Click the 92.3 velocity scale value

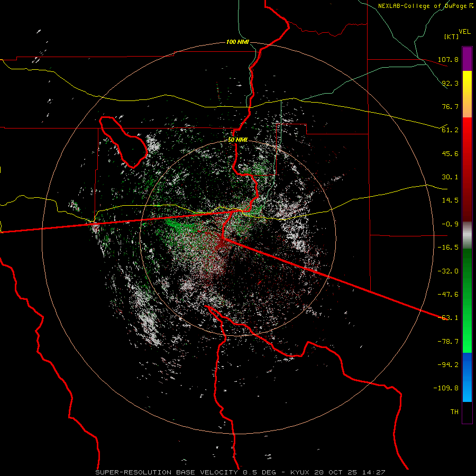(x=450, y=83)
